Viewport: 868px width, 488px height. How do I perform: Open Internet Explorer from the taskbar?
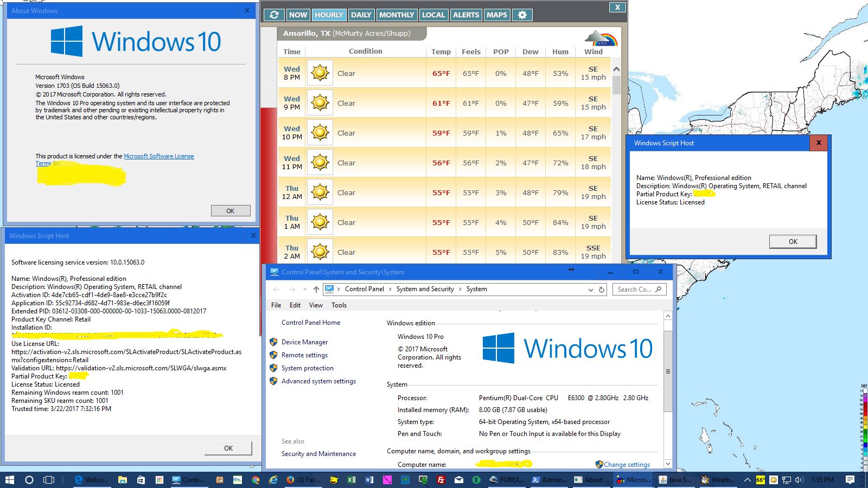273,480
